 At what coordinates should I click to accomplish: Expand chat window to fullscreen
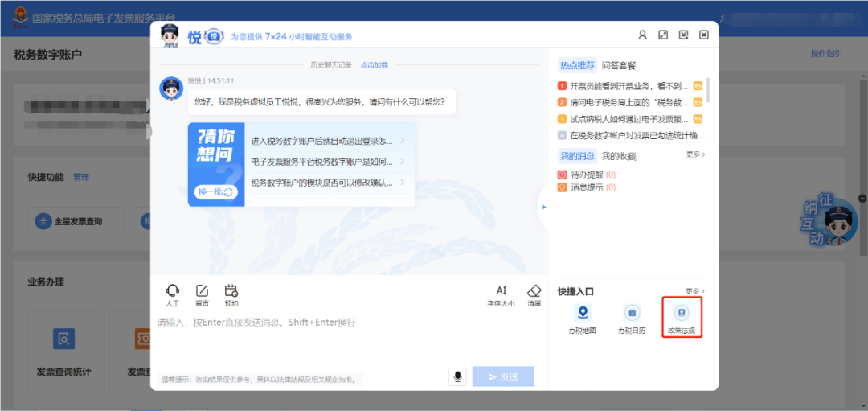(x=663, y=35)
